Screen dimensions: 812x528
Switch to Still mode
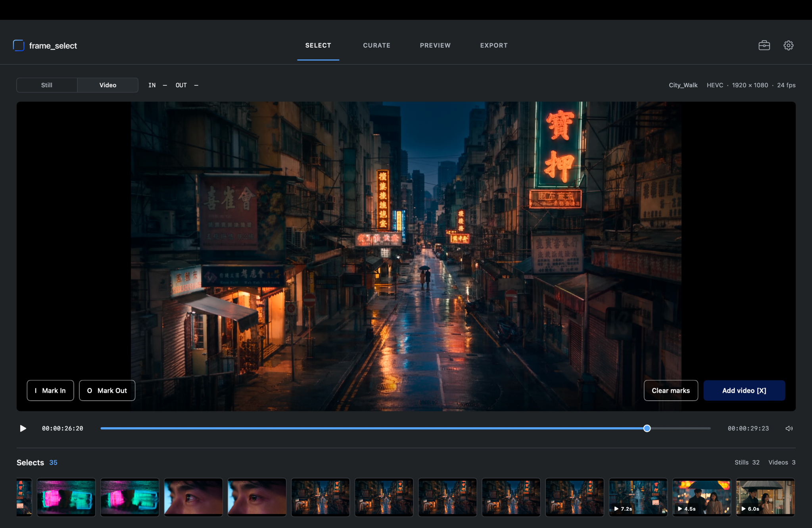tap(47, 85)
